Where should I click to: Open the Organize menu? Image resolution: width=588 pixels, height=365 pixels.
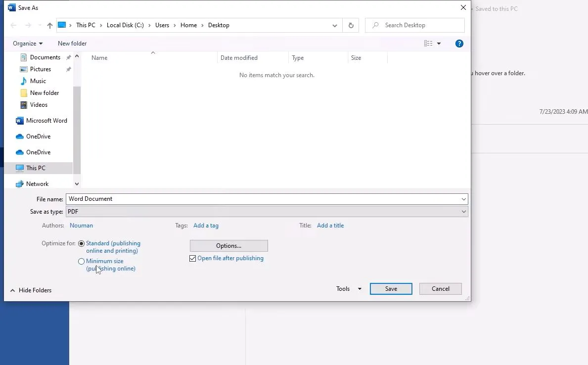tap(27, 43)
